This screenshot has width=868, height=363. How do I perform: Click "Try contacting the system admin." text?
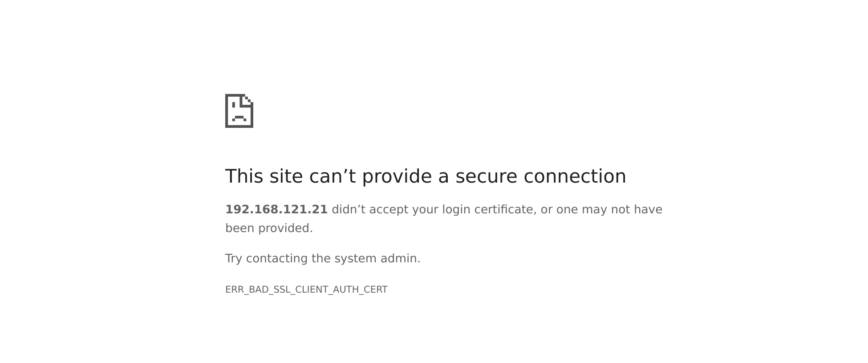click(323, 258)
